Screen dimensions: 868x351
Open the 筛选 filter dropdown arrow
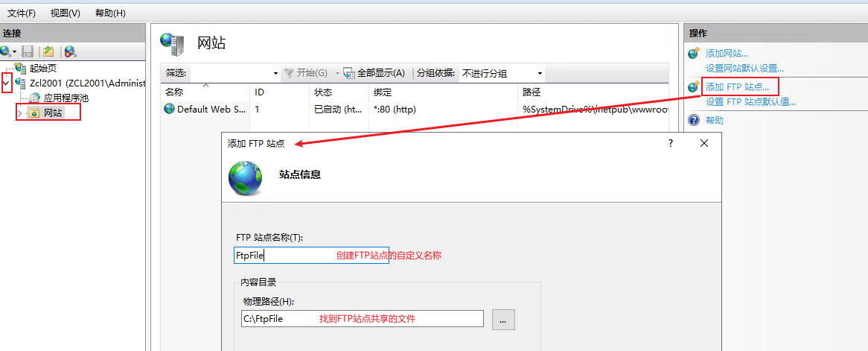point(275,73)
